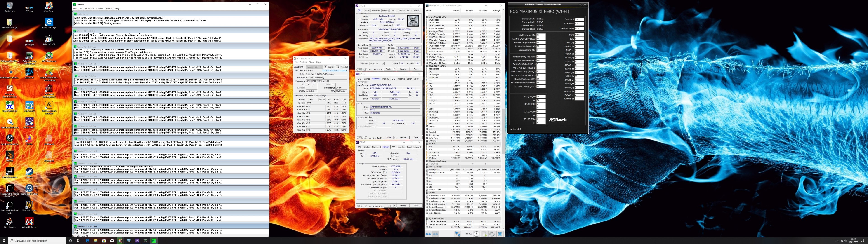
Task: Open HWiNFO remote network monitoring icon
Action: click(x=458, y=234)
